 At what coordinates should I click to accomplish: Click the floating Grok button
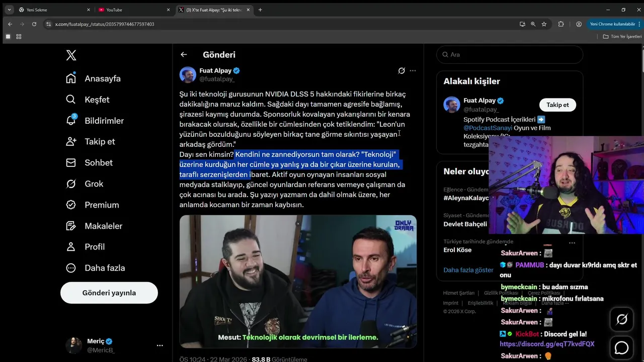click(x=622, y=319)
